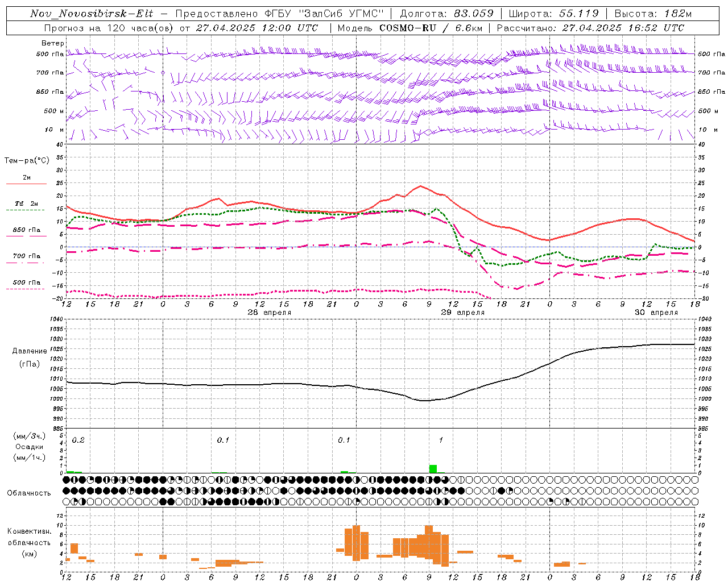Click the 29 апреля date label
The image size is (728, 582).
[x=463, y=313]
